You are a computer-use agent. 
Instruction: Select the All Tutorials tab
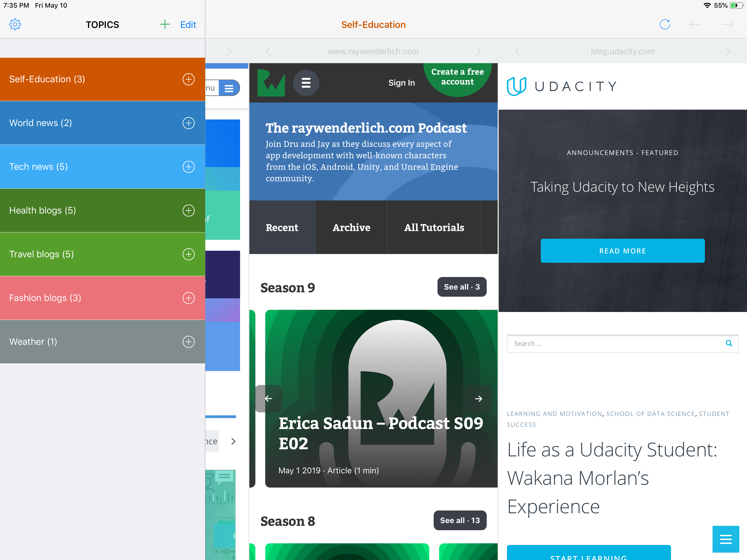click(x=434, y=227)
